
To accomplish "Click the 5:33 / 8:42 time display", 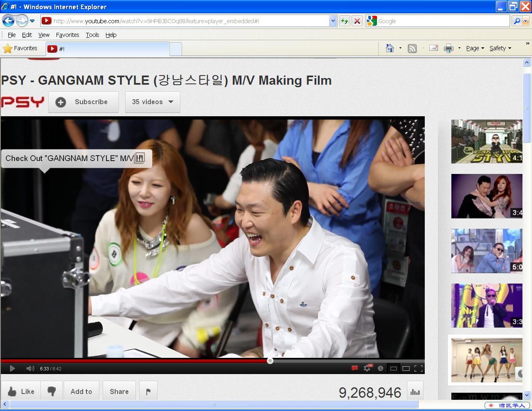I will tap(51, 369).
